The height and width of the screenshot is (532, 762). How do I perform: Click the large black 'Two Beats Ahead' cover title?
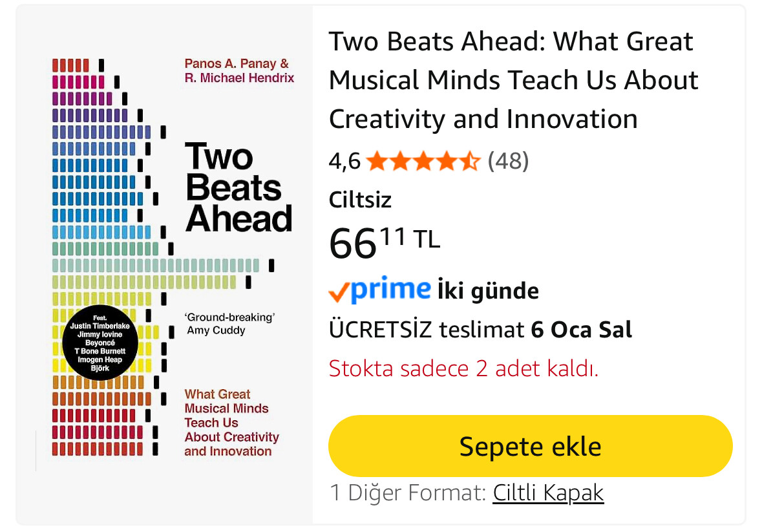pos(238,187)
